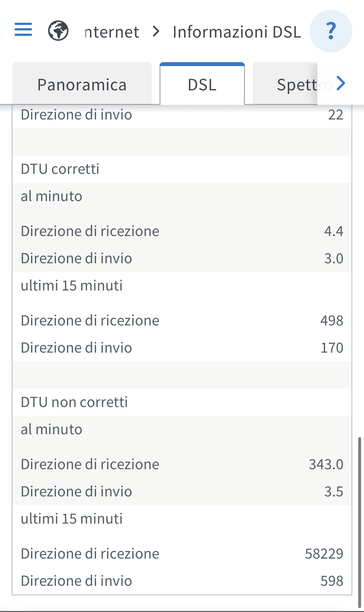Click the breadcrumb separator arrow

click(x=156, y=31)
